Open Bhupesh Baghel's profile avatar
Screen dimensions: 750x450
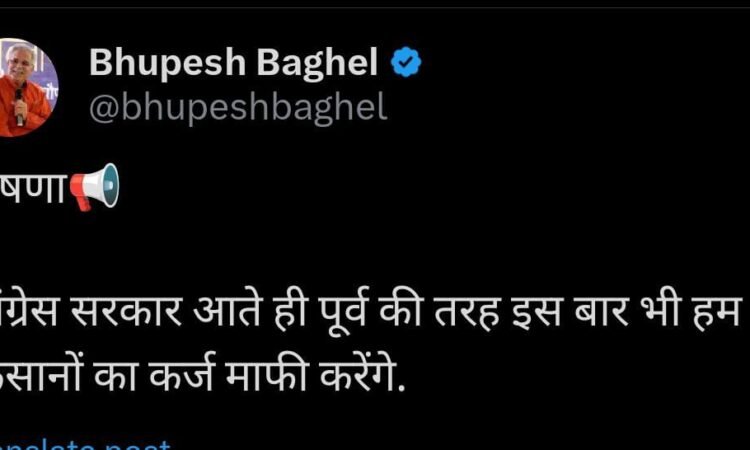[26, 87]
